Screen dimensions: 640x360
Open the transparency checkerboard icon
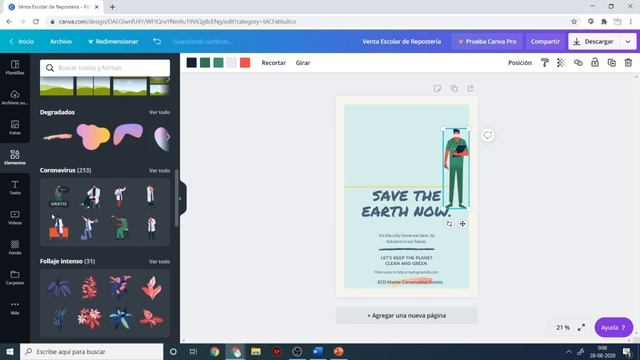[561, 62]
